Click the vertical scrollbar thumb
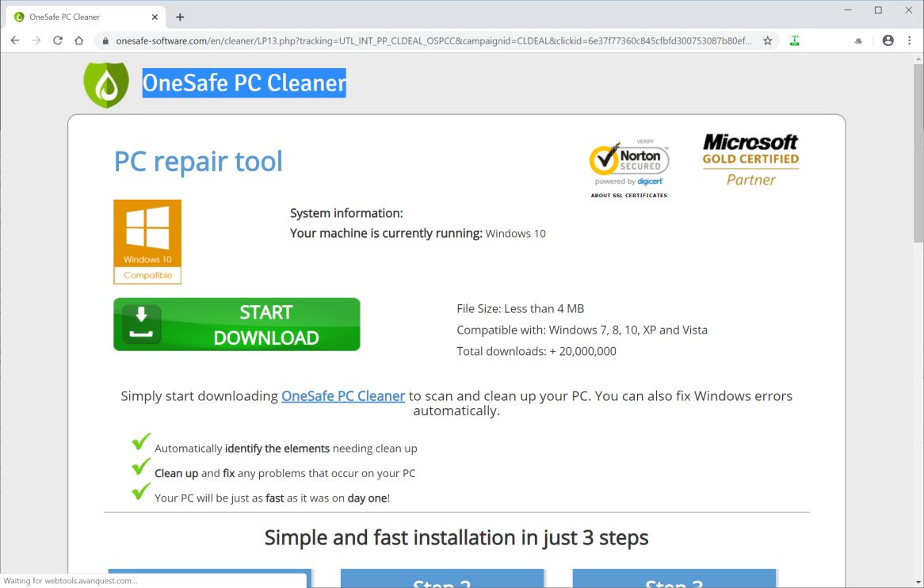The height and width of the screenshot is (588, 924). 918,153
